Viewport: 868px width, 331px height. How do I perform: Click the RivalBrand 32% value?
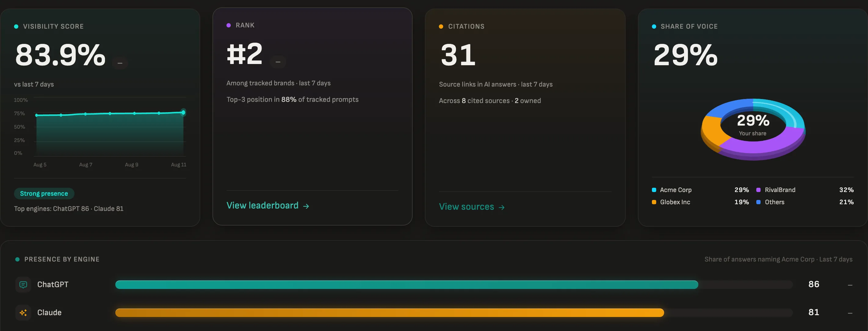click(846, 190)
